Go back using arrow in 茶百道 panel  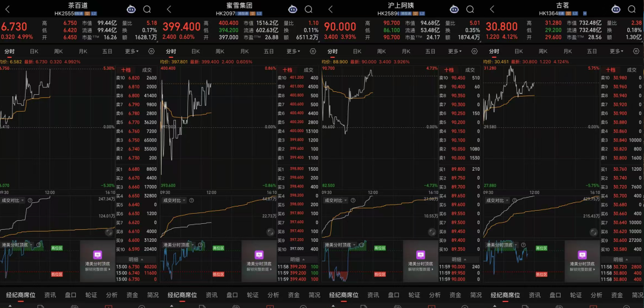[8, 9]
